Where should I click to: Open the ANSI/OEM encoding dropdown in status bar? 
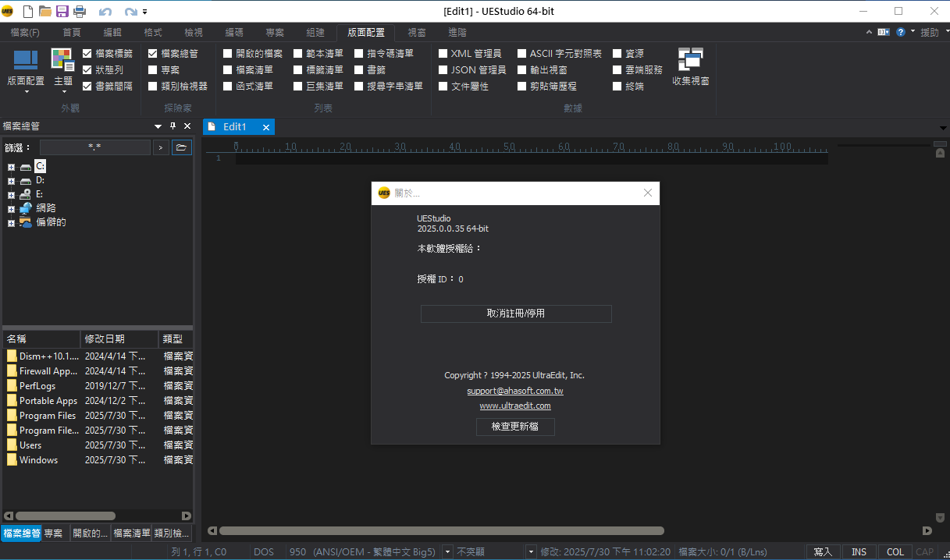[x=447, y=551]
